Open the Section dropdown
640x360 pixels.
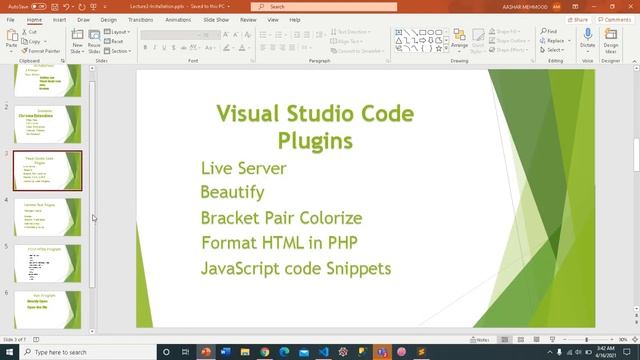(x=118, y=51)
